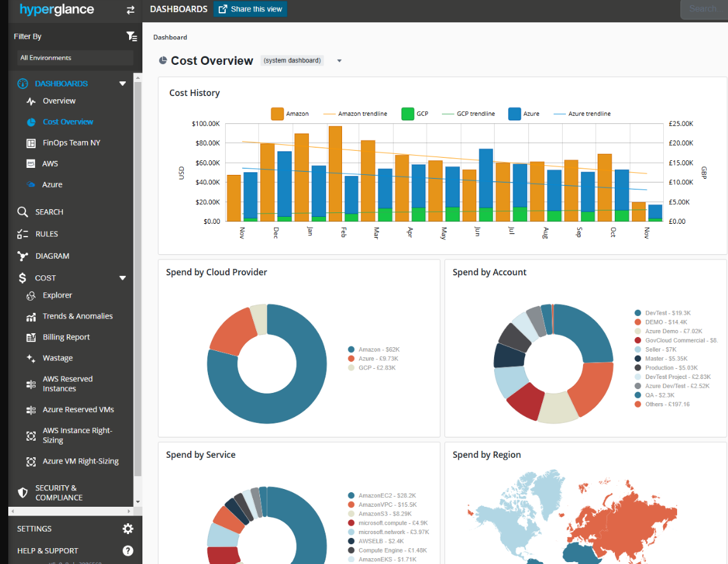Click DASHBOARDS in the top bar
Viewport: 728px width, 564px height.
click(179, 9)
